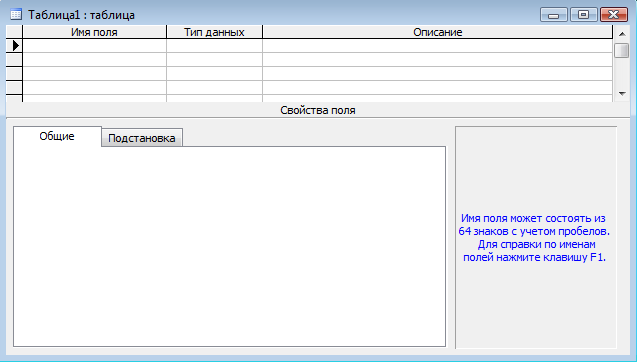Click the Свойства поля section label
The height and width of the screenshot is (362, 637).
tap(318, 110)
